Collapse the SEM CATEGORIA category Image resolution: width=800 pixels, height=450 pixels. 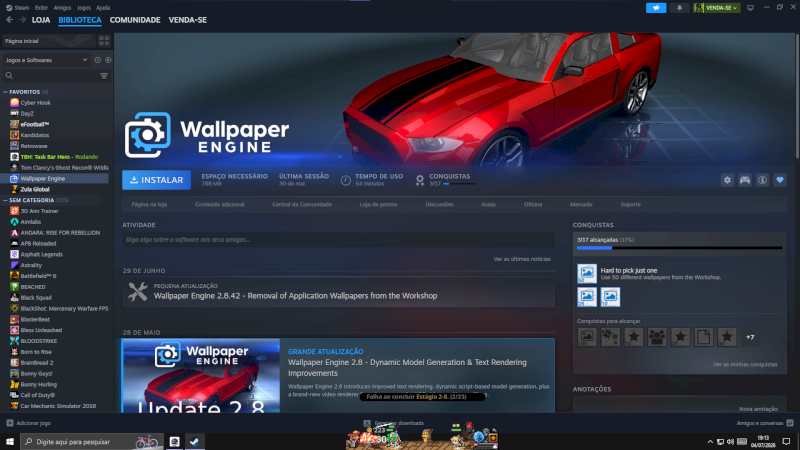[6, 200]
